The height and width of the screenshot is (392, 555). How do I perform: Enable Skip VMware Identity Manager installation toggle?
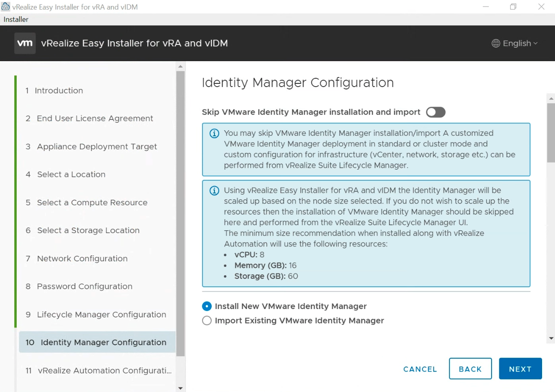[435, 112]
